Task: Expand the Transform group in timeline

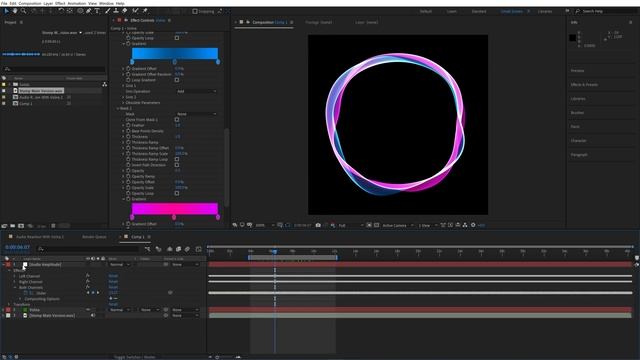Action: 9,304
